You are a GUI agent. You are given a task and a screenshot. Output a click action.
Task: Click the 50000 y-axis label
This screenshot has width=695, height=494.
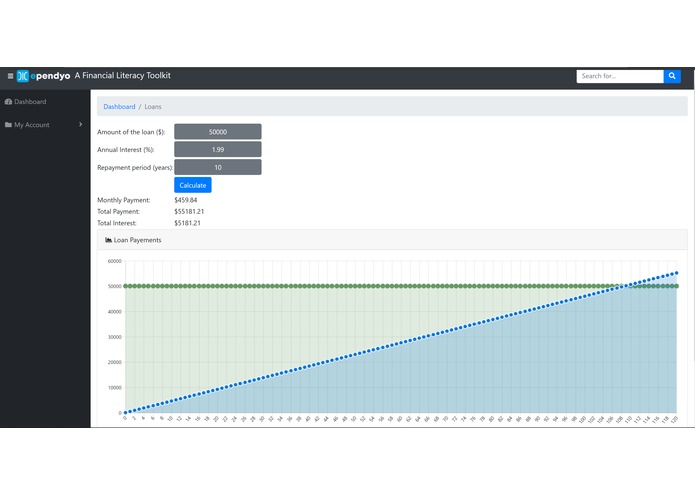pos(114,287)
